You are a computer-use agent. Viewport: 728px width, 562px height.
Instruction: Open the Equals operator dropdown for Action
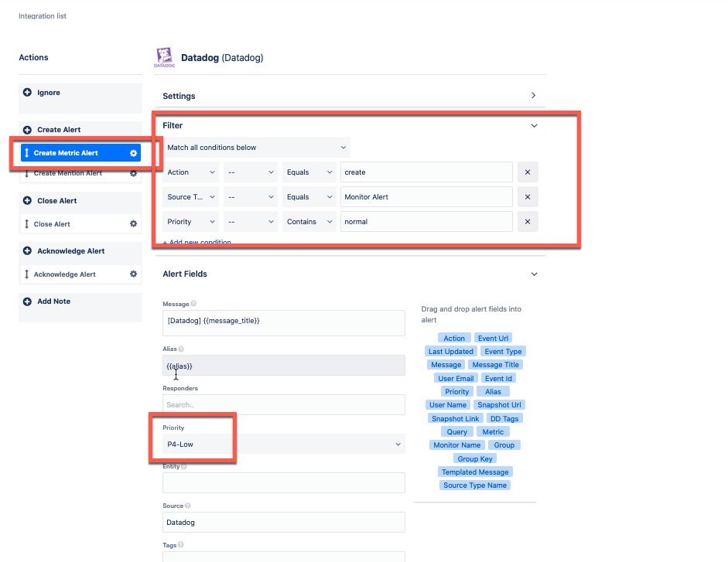tap(309, 172)
